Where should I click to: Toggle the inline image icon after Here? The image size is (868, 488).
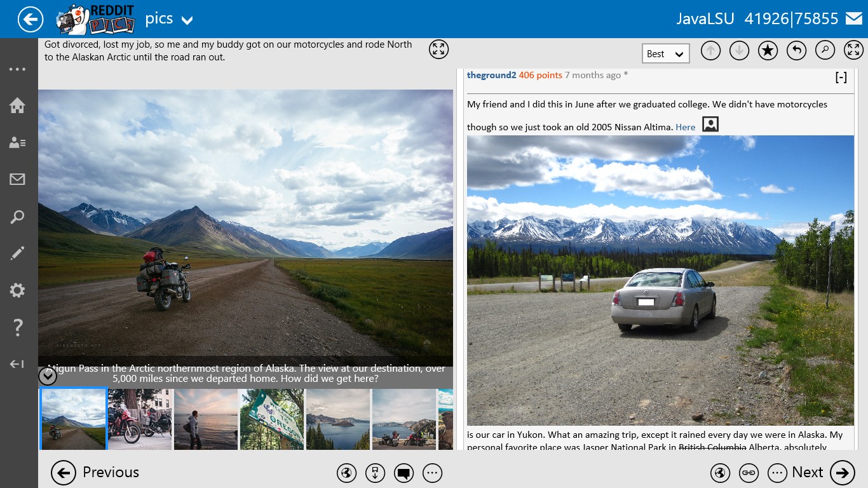(x=710, y=124)
